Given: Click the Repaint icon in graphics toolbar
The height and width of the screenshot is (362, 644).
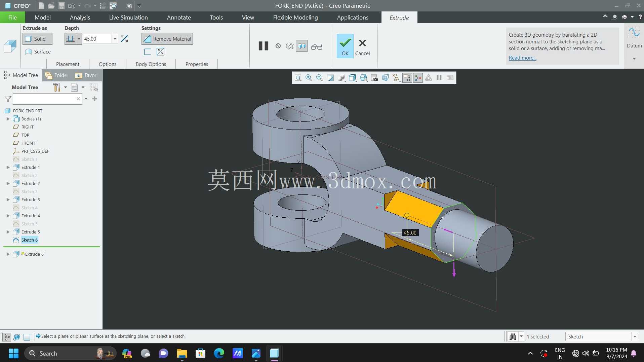Looking at the screenshot, I should pyautogui.click(x=330, y=78).
